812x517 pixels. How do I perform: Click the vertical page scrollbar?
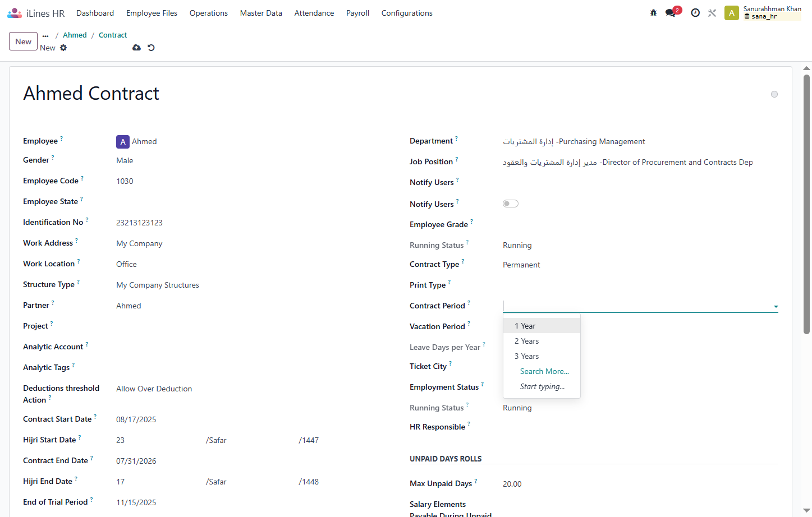click(x=806, y=205)
